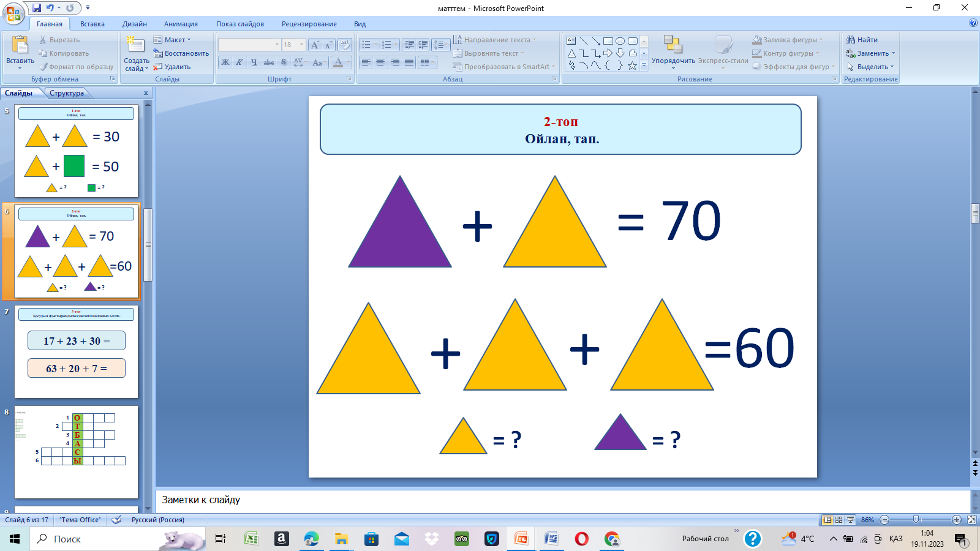Screen dimensions: 980x551
Task: Click the Zoom Out minus button
Action: click(884, 520)
